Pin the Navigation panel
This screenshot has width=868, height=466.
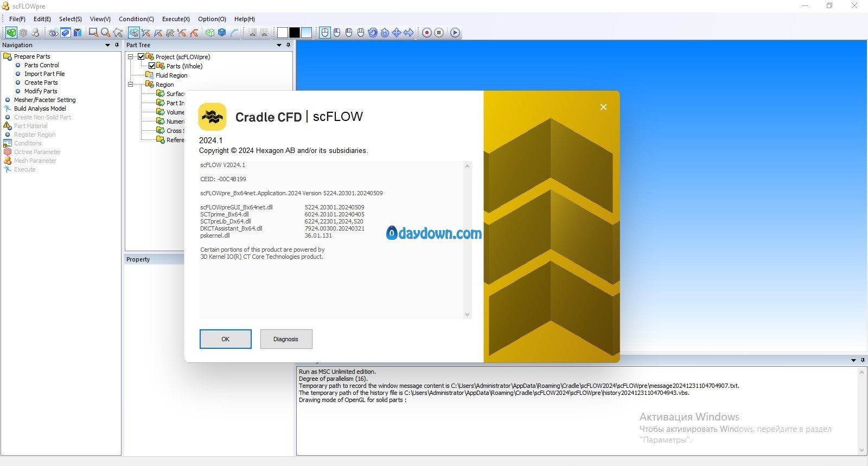click(x=117, y=45)
